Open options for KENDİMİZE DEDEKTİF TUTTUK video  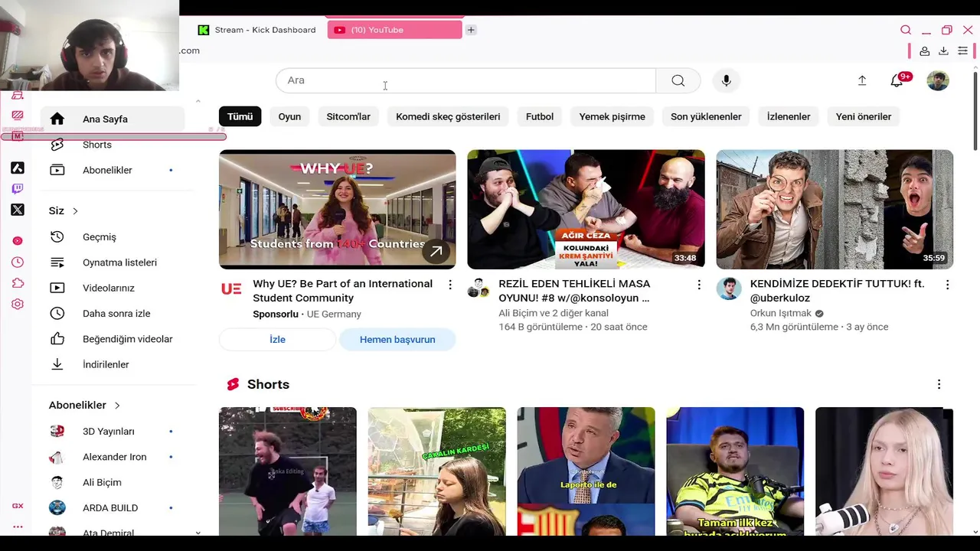point(947,285)
